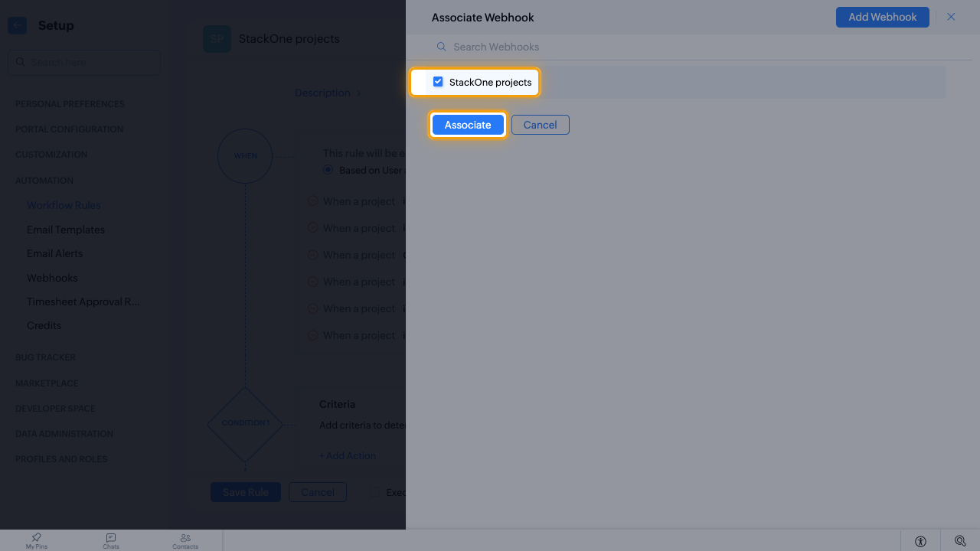Click the zoom search icon at bottom right

coord(960,541)
